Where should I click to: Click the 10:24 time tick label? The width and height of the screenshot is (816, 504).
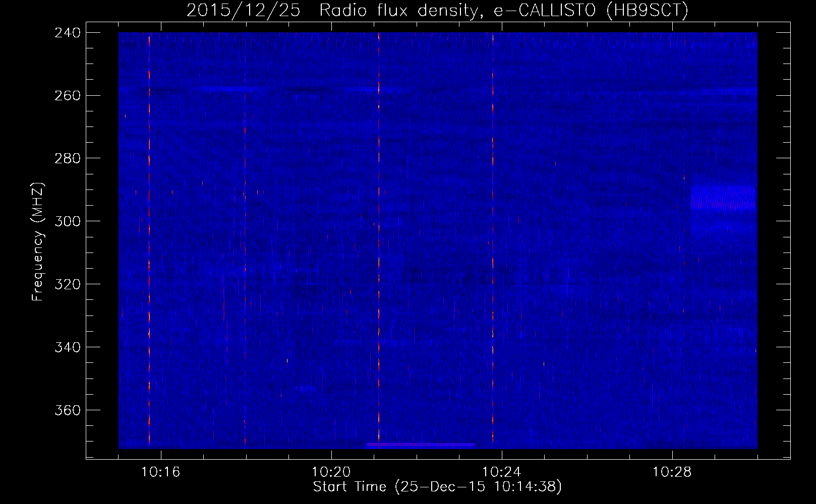coord(502,472)
